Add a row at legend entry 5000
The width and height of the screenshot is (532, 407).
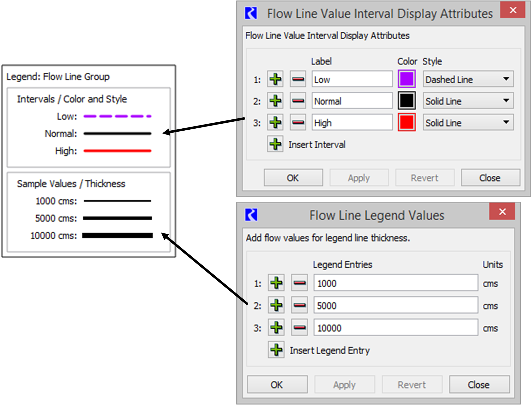[276, 305]
